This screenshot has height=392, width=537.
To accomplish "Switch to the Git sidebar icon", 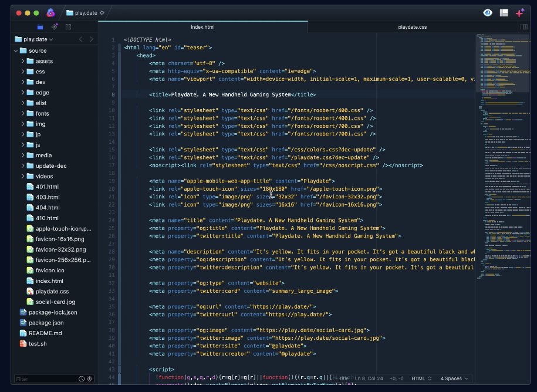I will [x=55, y=27].
